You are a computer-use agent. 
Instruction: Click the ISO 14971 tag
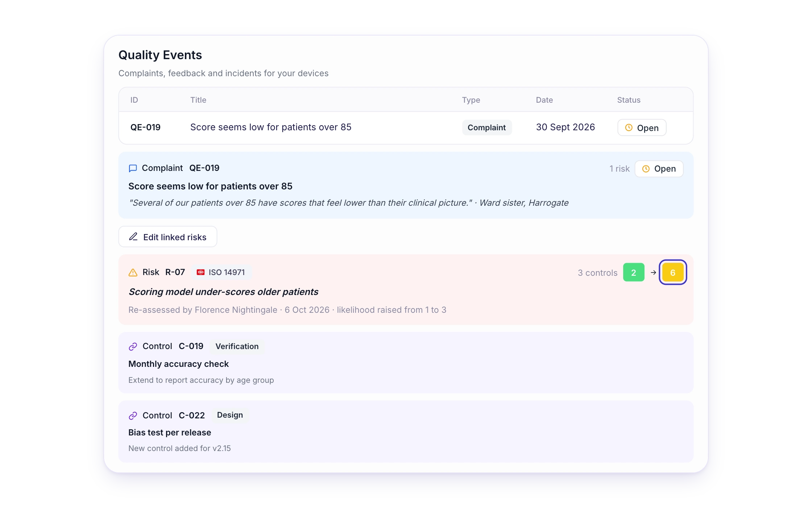[221, 272]
